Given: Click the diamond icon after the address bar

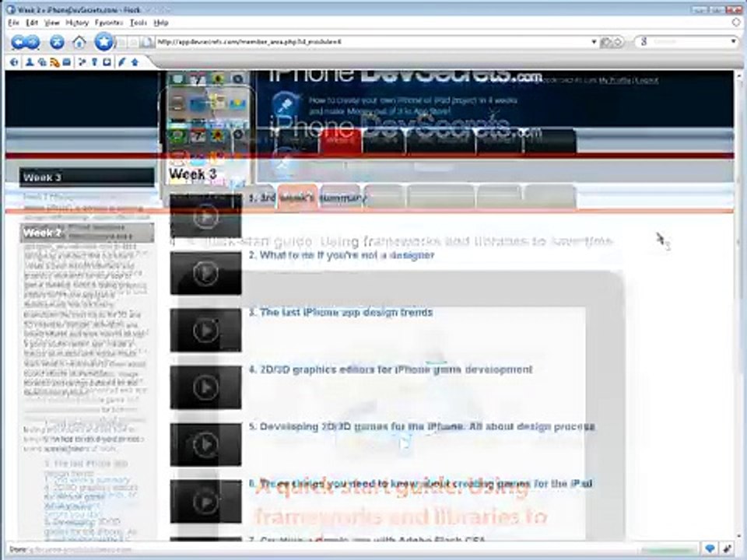Looking at the screenshot, I should pos(617,42).
